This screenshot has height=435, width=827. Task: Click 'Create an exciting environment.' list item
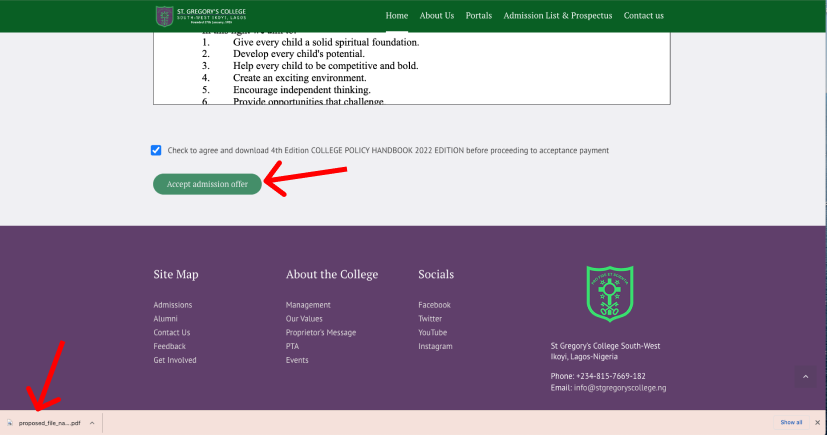[300, 78]
